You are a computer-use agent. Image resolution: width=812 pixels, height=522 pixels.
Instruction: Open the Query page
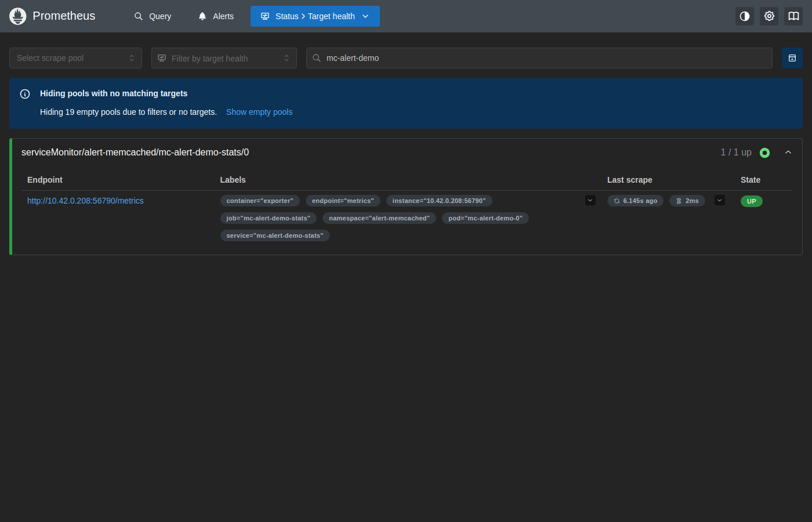153,16
